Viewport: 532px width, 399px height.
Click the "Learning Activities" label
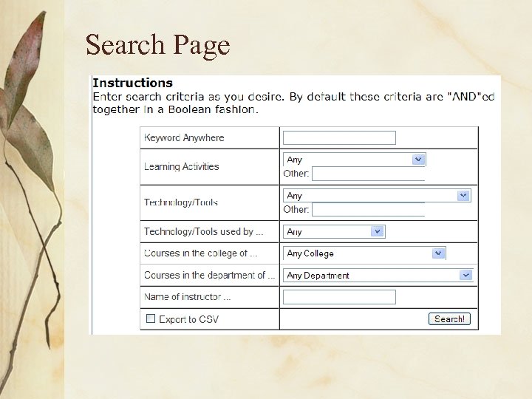182,166
